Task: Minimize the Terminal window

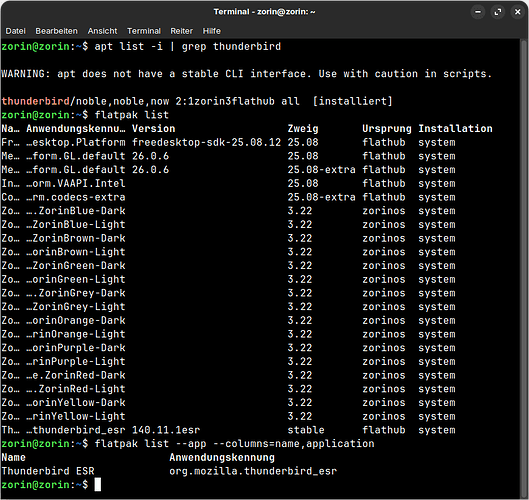Action: [478, 12]
